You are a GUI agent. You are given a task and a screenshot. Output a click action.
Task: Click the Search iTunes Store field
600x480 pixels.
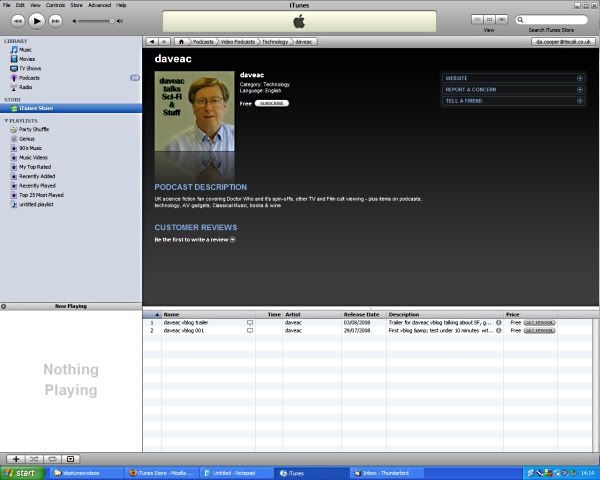552,20
